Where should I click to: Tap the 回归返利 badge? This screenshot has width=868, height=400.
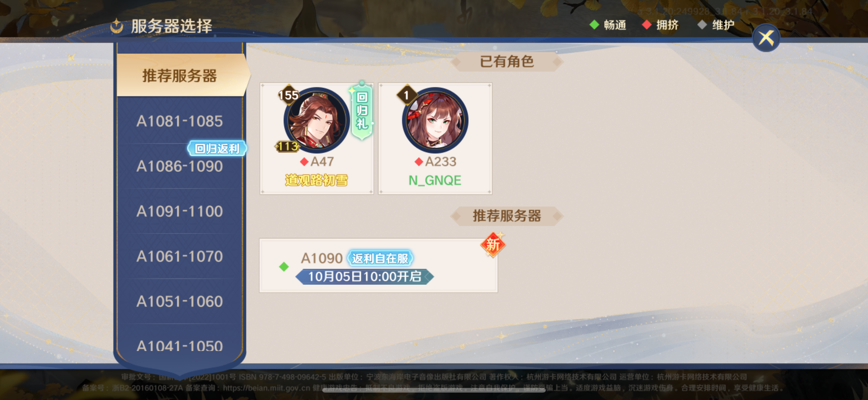pyautogui.click(x=217, y=149)
